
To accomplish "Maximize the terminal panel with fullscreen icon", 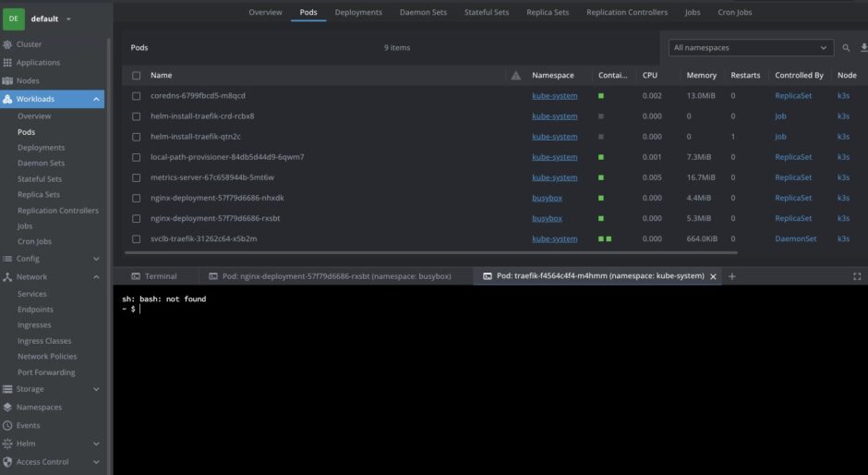I will coord(856,276).
